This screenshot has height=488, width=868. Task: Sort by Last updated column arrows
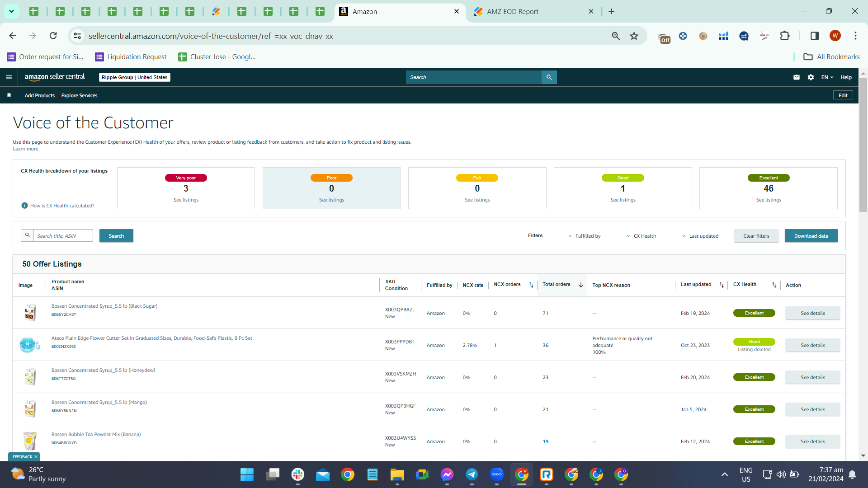[x=722, y=285]
